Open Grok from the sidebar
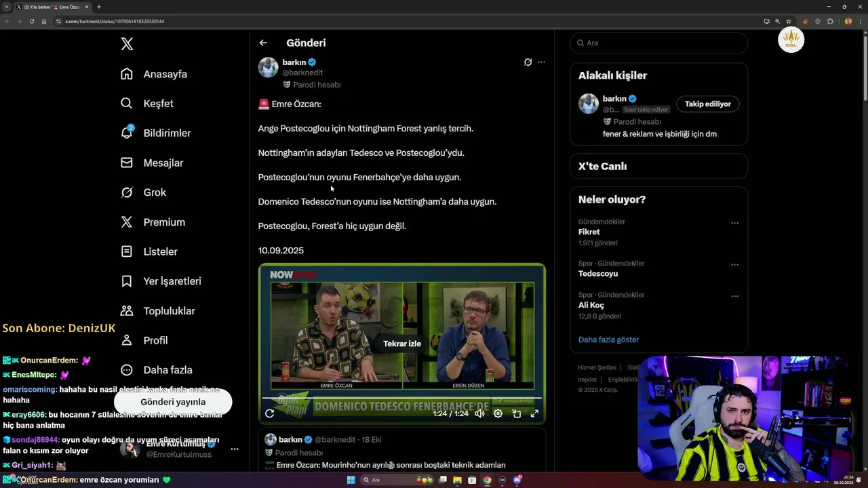This screenshot has height=488, width=868. click(x=143, y=192)
